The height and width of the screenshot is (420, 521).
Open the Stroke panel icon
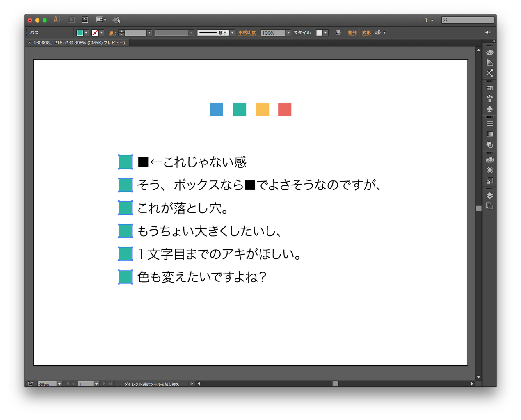tap(489, 124)
